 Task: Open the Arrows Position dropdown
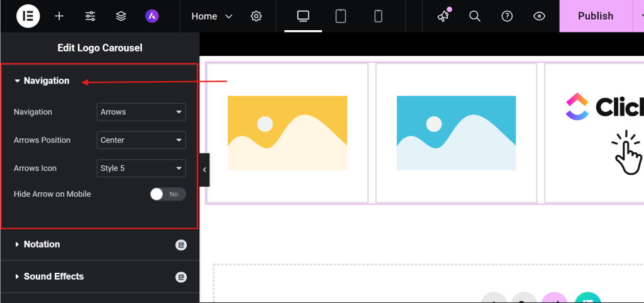point(141,140)
